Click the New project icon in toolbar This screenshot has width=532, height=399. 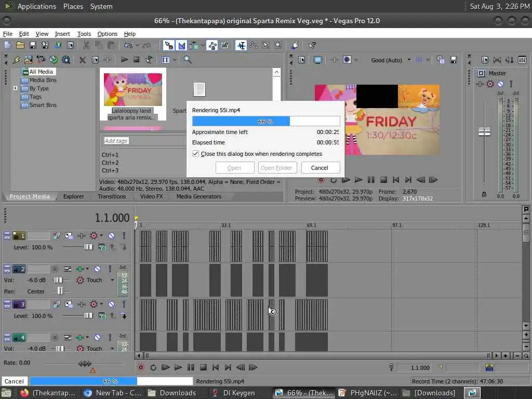pos(7,45)
